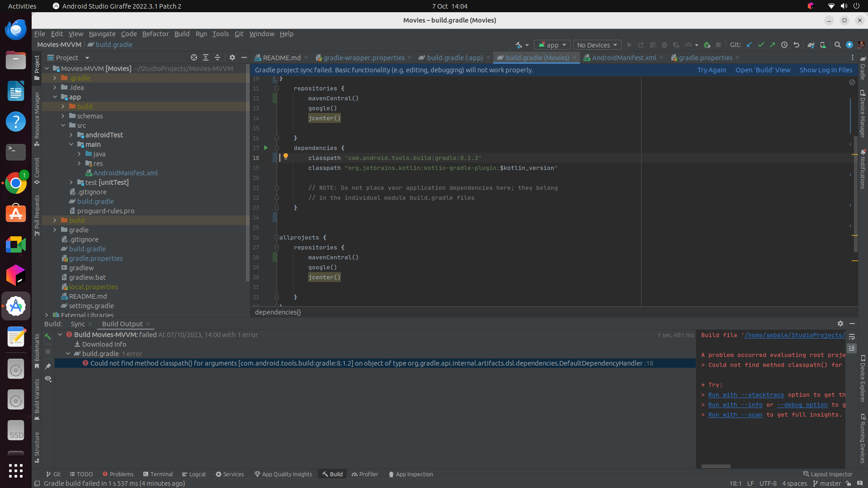Open Google Chrome from Ubuntu dock
868x488 pixels.
16,183
